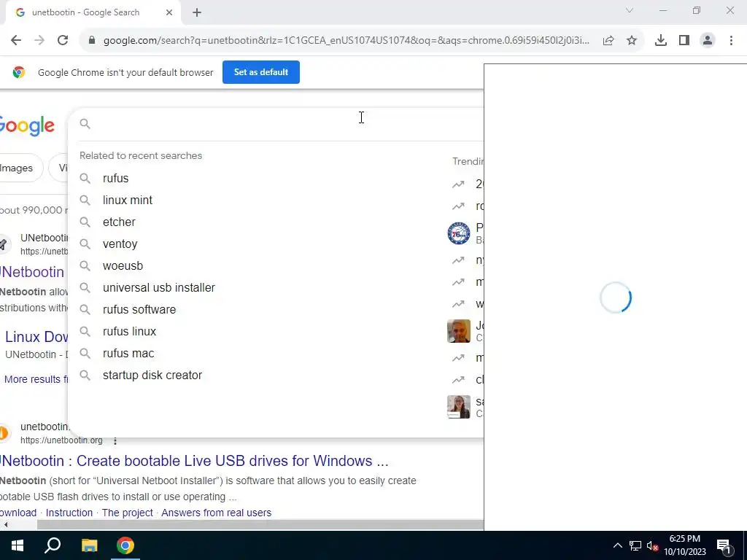Open Windows taskbar search

[53, 545]
